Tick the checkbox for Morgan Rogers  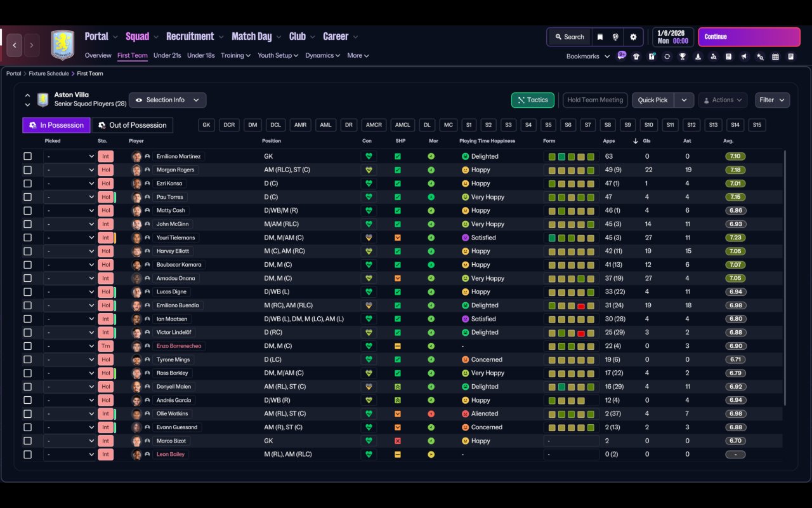coord(27,170)
